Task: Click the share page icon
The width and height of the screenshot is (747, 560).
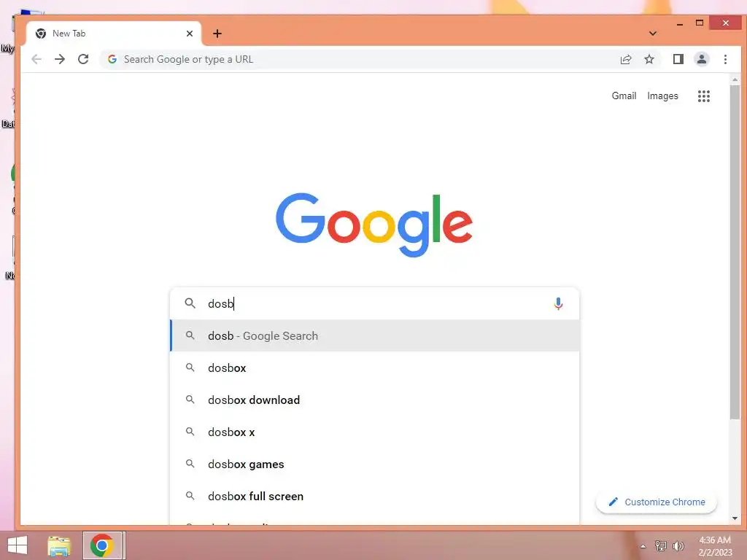Action: 625,60
